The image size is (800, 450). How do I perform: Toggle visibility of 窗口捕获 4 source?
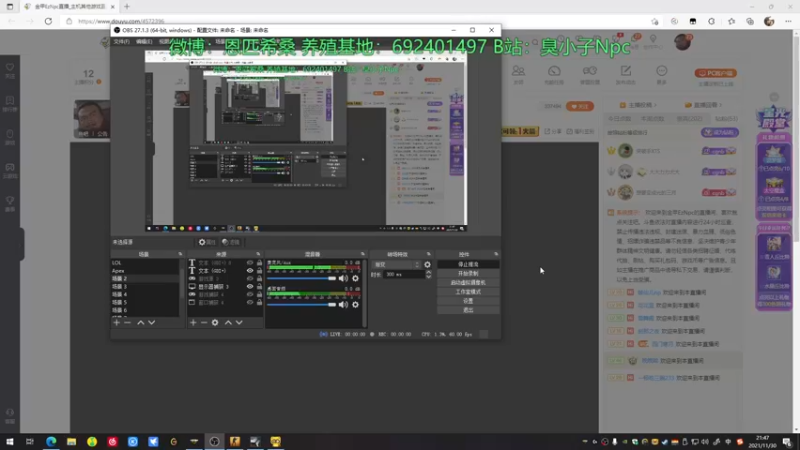pyautogui.click(x=250, y=303)
